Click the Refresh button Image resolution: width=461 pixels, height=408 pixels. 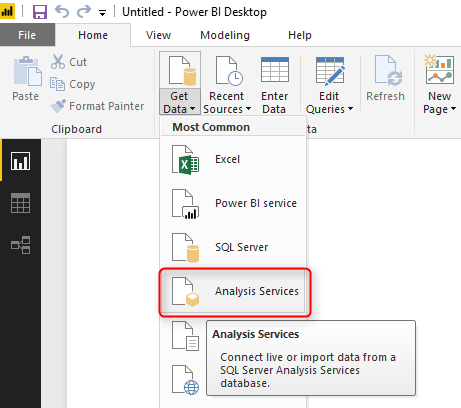[385, 78]
